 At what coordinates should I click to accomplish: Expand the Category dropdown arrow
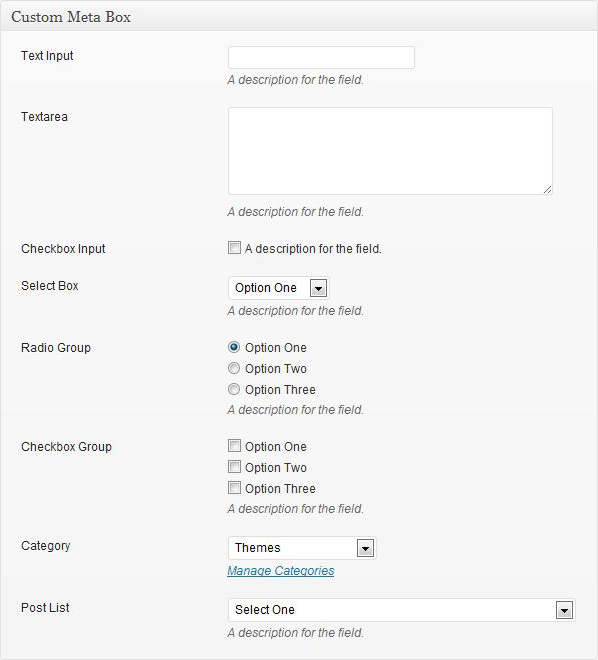coord(365,548)
